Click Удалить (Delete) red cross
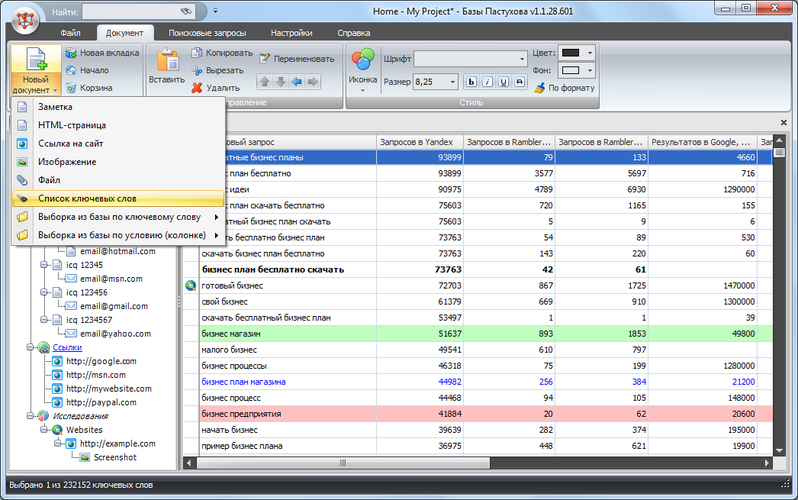This screenshot has width=798, height=500. coord(197,88)
